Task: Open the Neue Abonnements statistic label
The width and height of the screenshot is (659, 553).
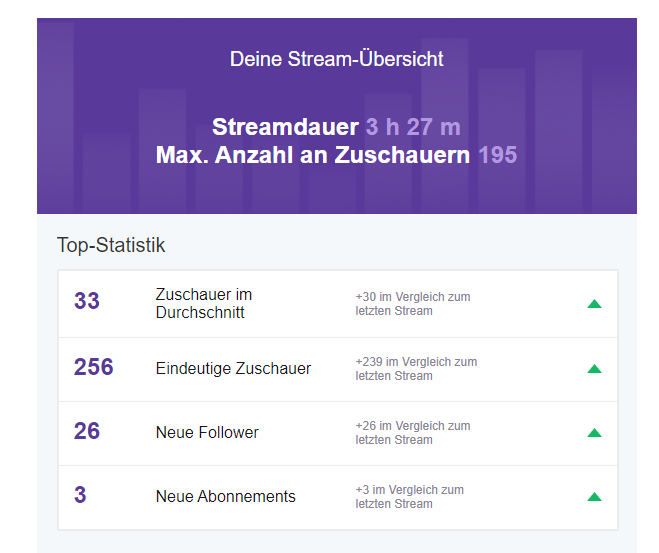Action: coord(225,497)
